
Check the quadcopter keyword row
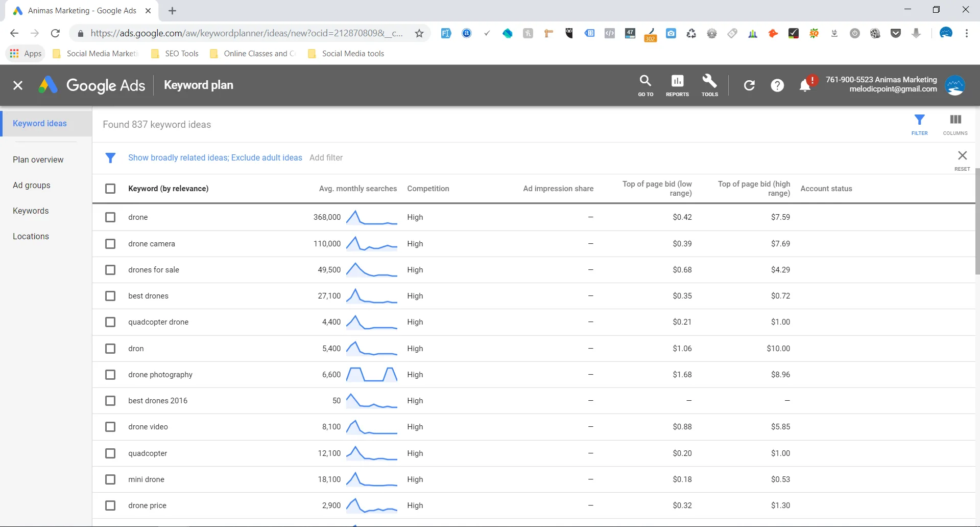(x=110, y=453)
